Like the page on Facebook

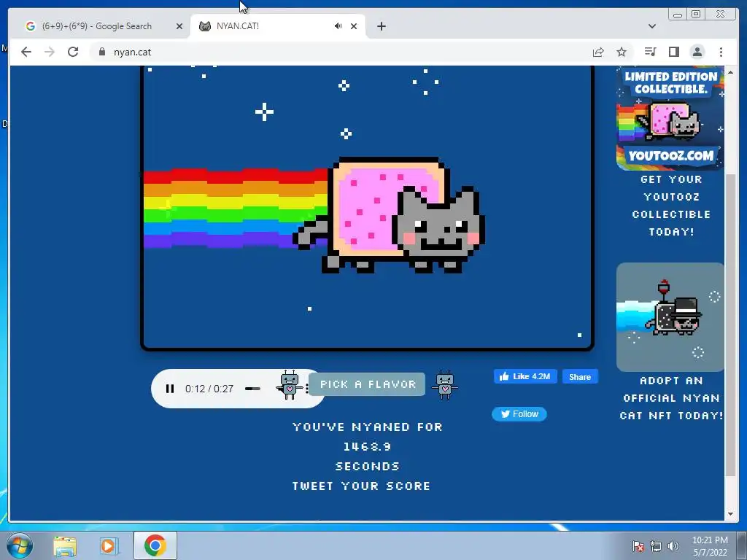click(x=525, y=377)
